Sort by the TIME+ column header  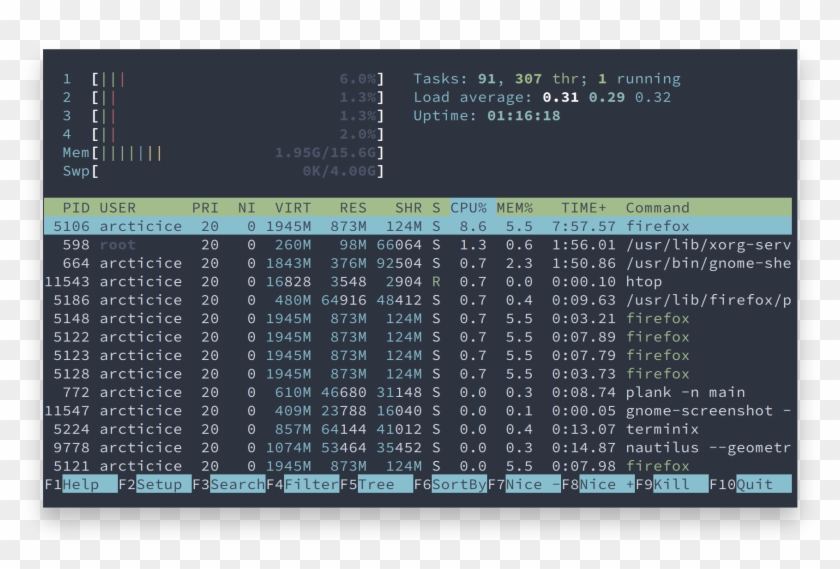point(584,208)
